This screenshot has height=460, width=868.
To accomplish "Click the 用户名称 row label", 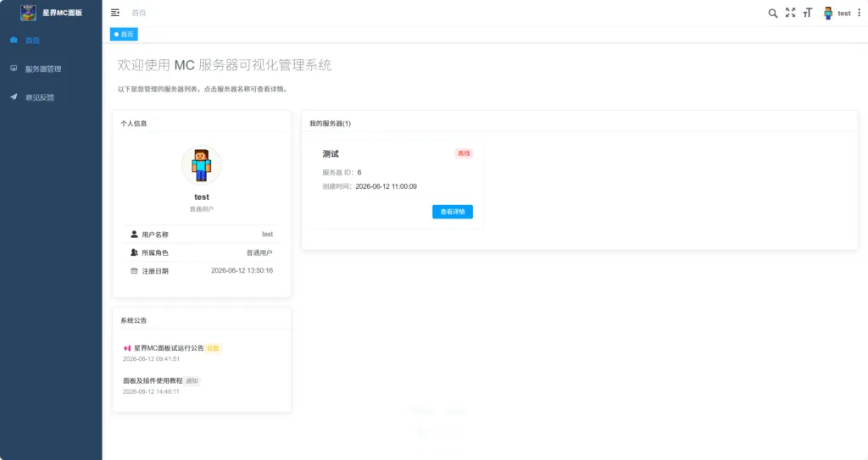I will click(155, 235).
